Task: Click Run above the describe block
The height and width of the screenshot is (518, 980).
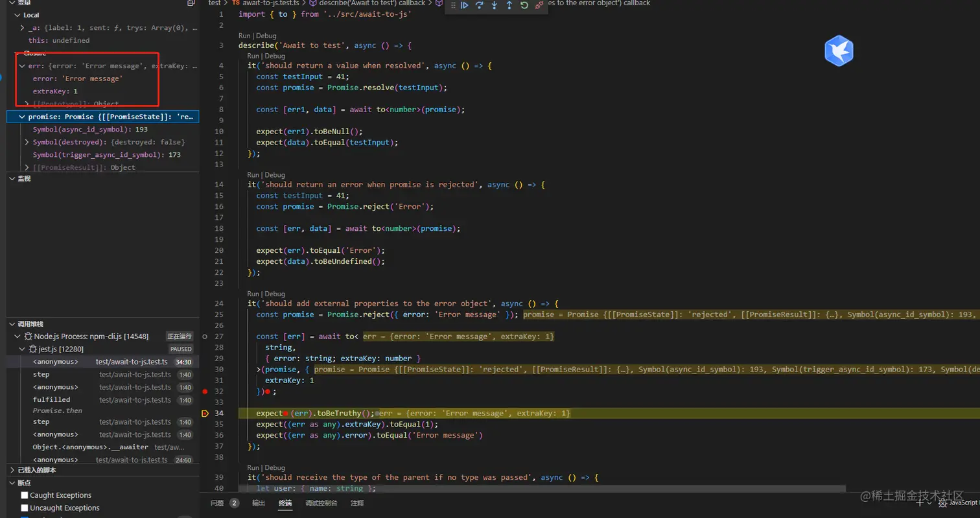Action: point(244,36)
